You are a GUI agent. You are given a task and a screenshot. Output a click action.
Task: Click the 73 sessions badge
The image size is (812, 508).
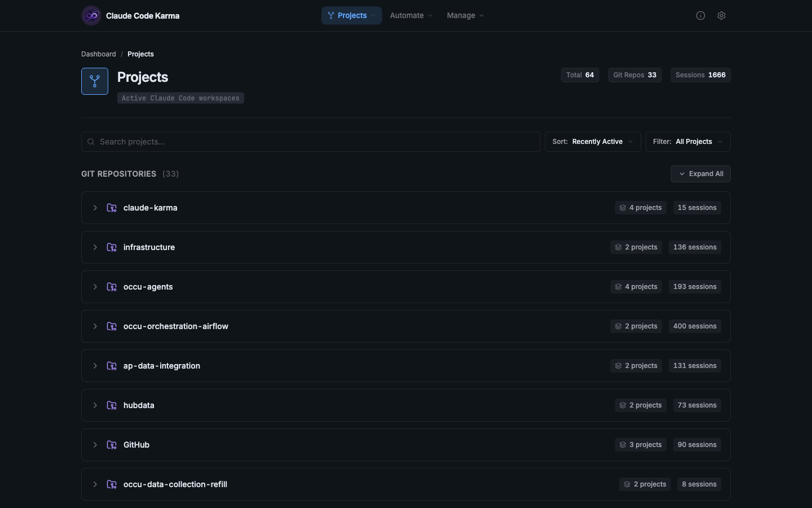(697, 405)
